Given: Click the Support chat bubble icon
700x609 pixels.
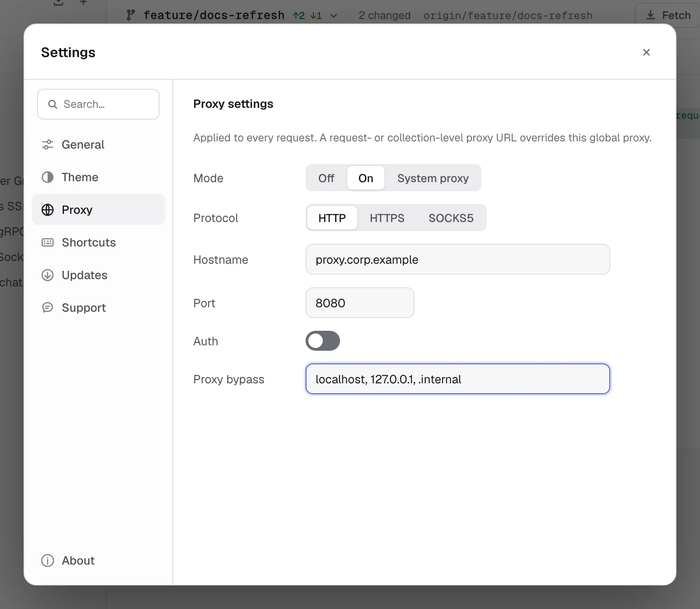Looking at the screenshot, I should pos(48,308).
